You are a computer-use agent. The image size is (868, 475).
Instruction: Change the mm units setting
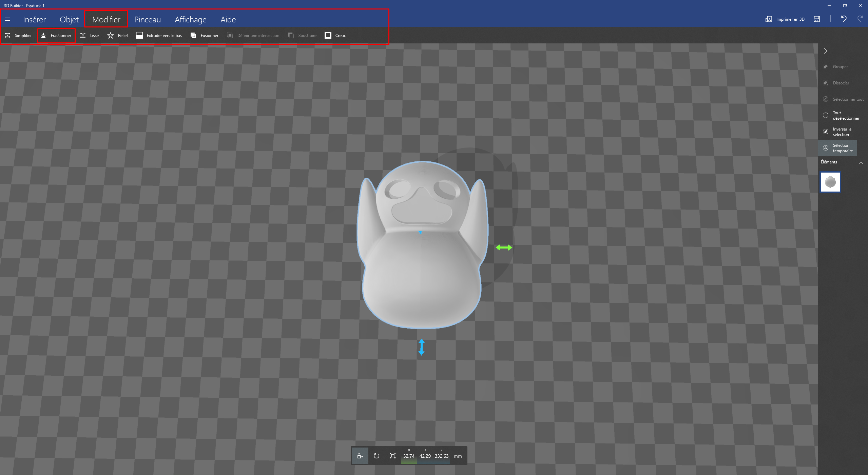tap(458, 456)
